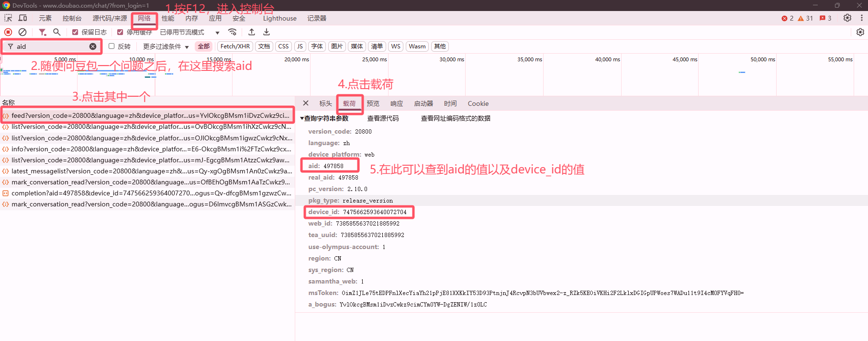Toggle the 停用缓存 checkbox
This screenshot has height=341, width=868.
point(120,32)
